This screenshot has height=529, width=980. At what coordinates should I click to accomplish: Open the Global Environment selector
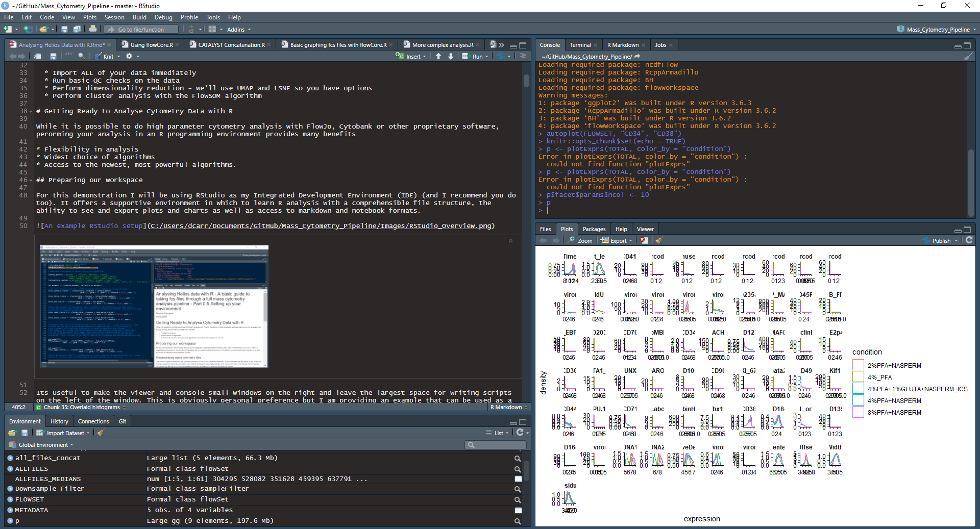(x=41, y=445)
